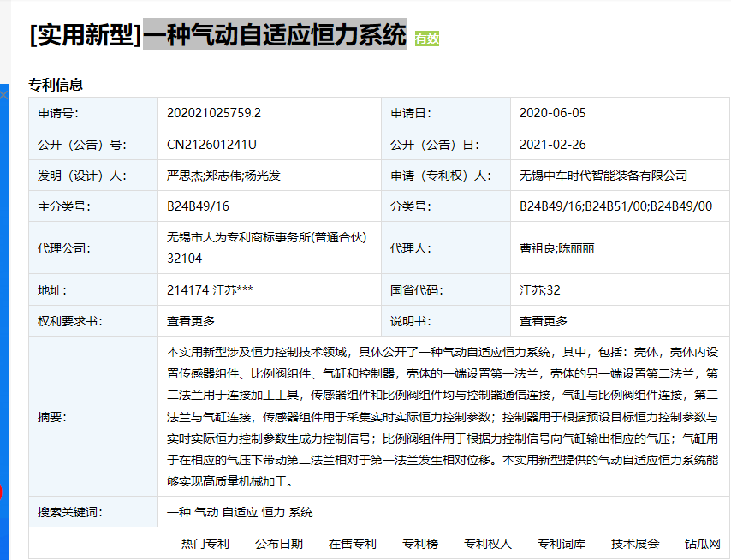Viewport: 731px width, 560px height.
Task: Click search keywords 一种 气动 自适应 恒力 系统
Action: tap(240, 512)
